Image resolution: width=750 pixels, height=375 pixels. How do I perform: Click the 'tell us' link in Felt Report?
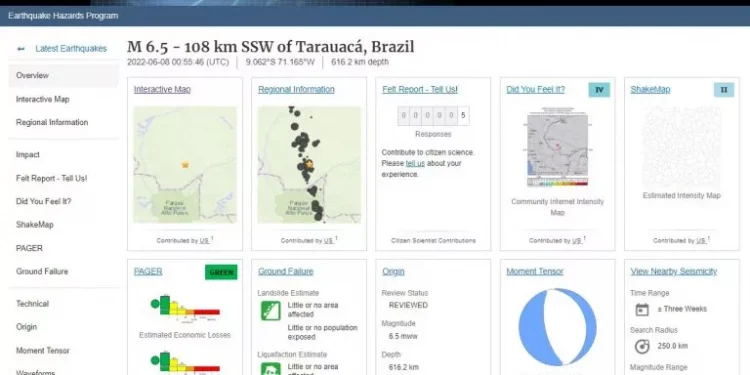(415, 164)
